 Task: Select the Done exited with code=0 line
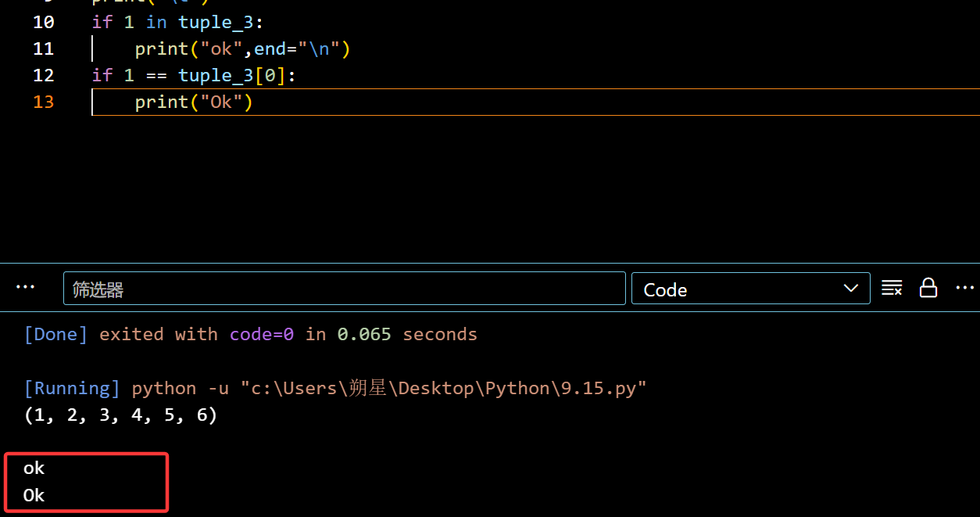pos(250,334)
